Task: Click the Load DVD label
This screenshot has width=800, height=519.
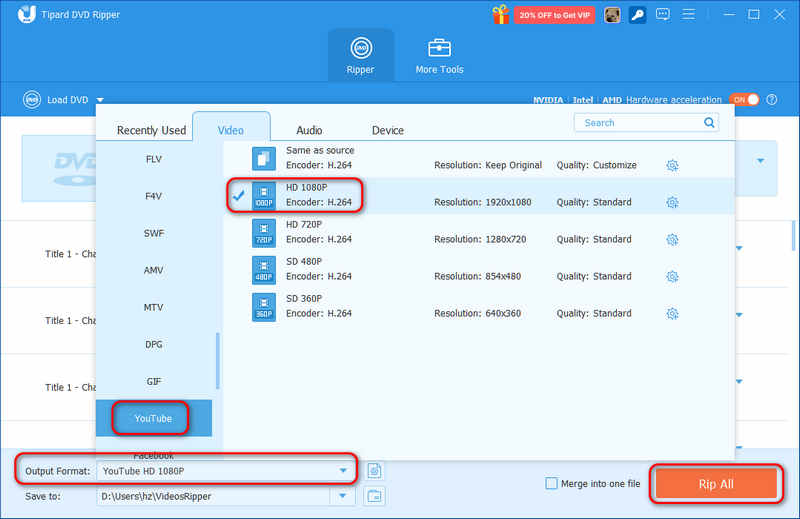Action: click(x=68, y=100)
